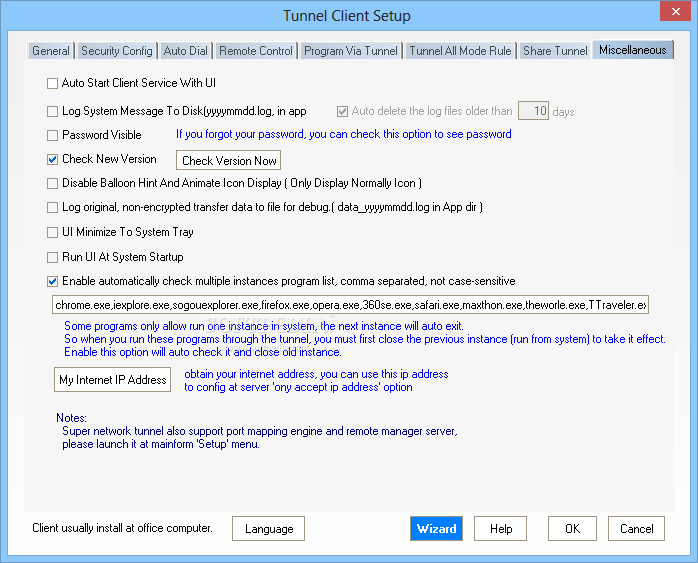Click the program list text field
The height and width of the screenshot is (563, 698).
[x=350, y=305]
